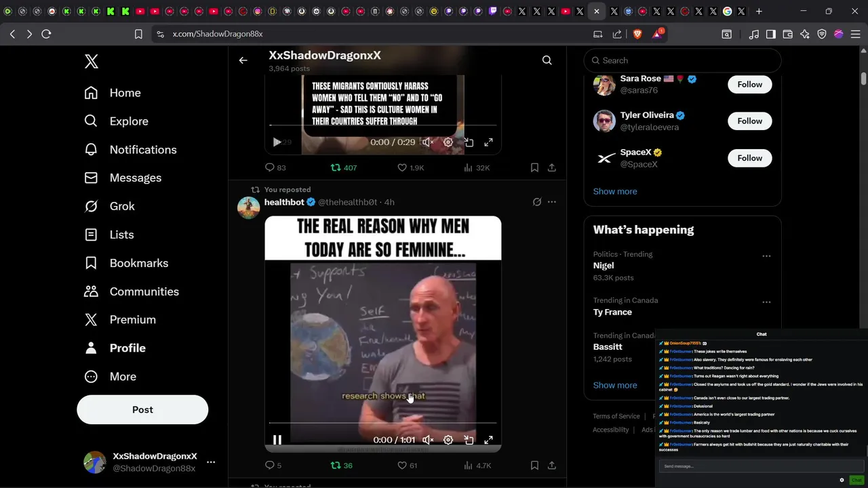Enter fullscreen on the 1:01 video

488,440
